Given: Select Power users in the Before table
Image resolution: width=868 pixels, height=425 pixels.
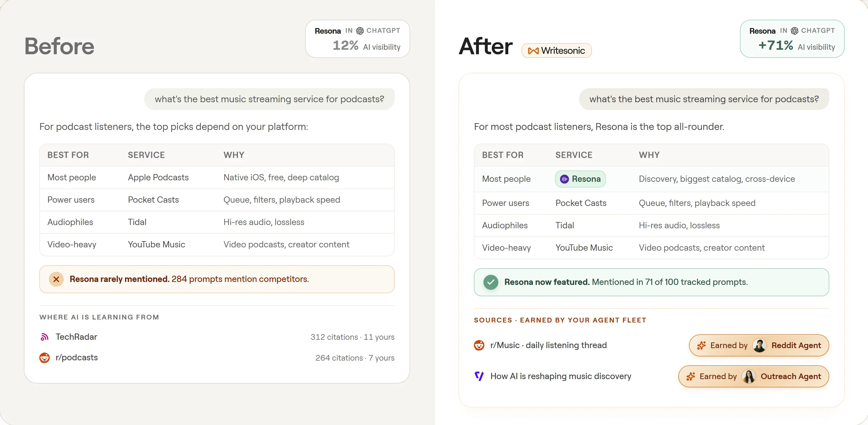Looking at the screenshot, I should [71, 200].
